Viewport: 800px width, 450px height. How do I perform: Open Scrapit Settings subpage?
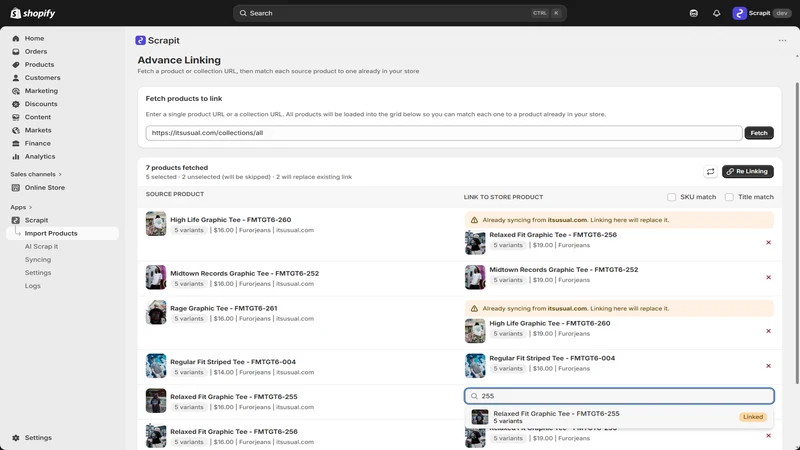click(x=38, y=273)
